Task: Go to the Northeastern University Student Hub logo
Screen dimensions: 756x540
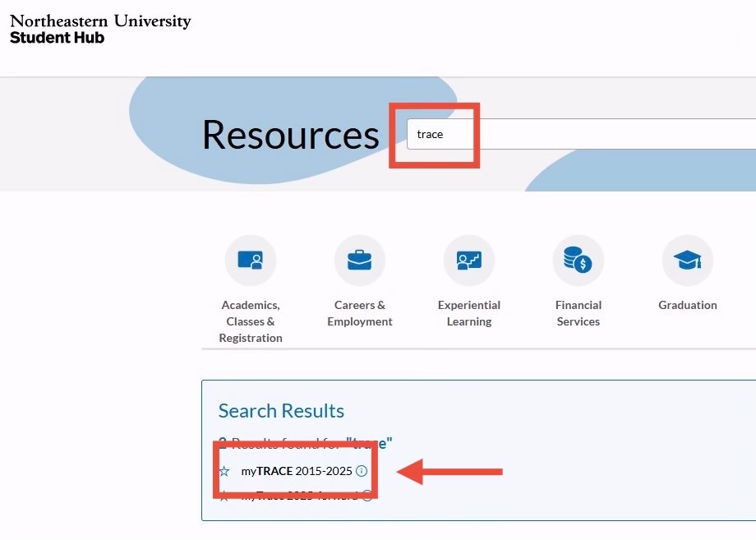Action: [x=100, y=29]
